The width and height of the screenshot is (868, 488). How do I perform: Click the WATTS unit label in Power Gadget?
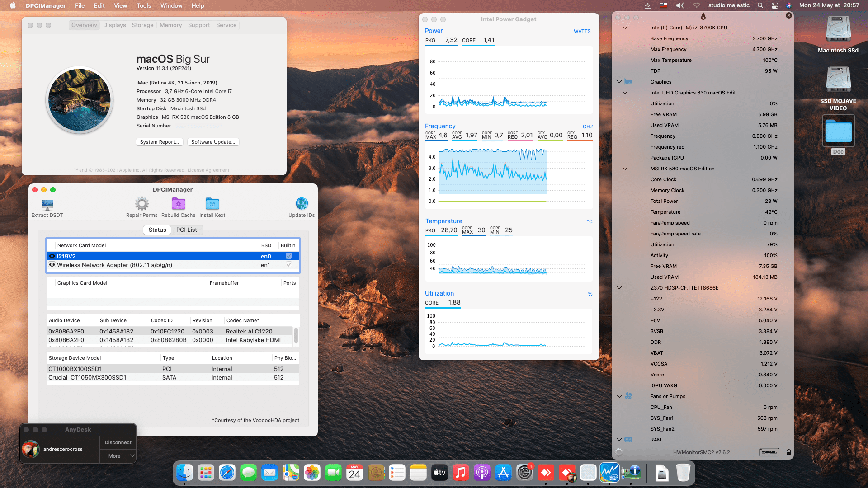pyautogui.click(x=582, y=31)
